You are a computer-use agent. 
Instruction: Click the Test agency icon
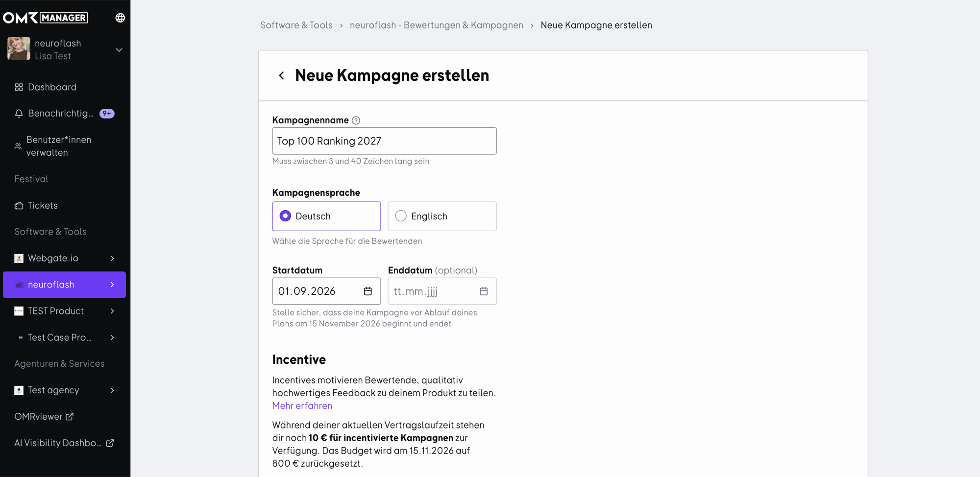19,390
